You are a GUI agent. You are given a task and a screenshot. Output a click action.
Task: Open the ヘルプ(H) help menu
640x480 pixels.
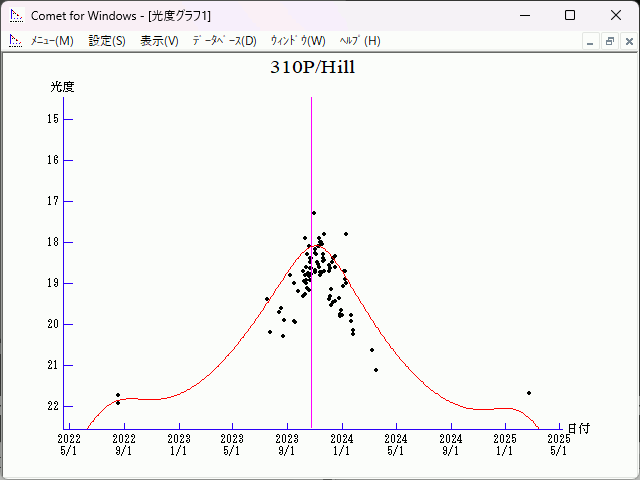360,41
